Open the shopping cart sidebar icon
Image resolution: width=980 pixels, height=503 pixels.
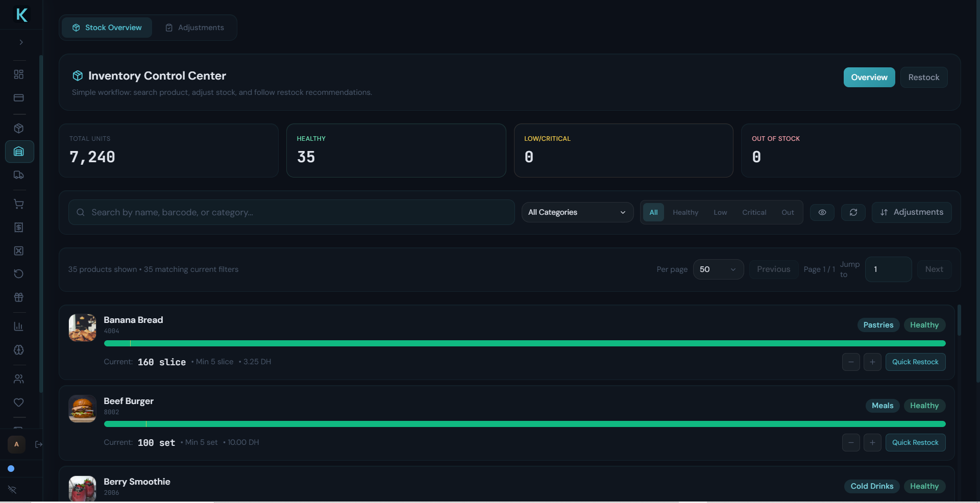click(x=19, y=204)
